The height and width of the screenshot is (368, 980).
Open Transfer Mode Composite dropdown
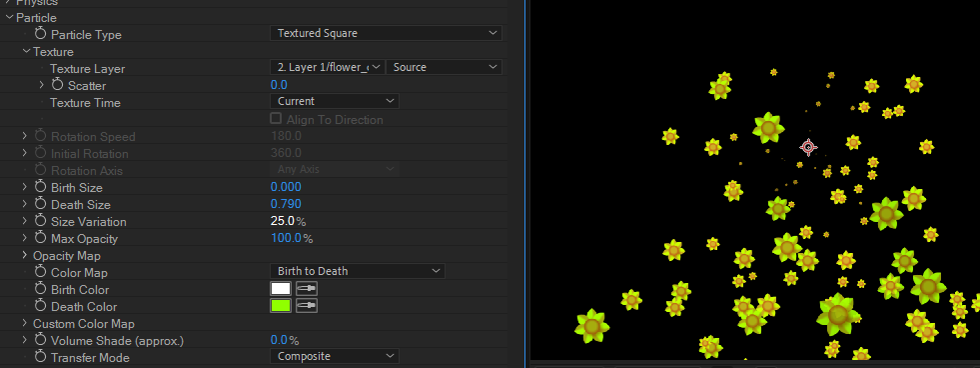[x=335, y=356]
